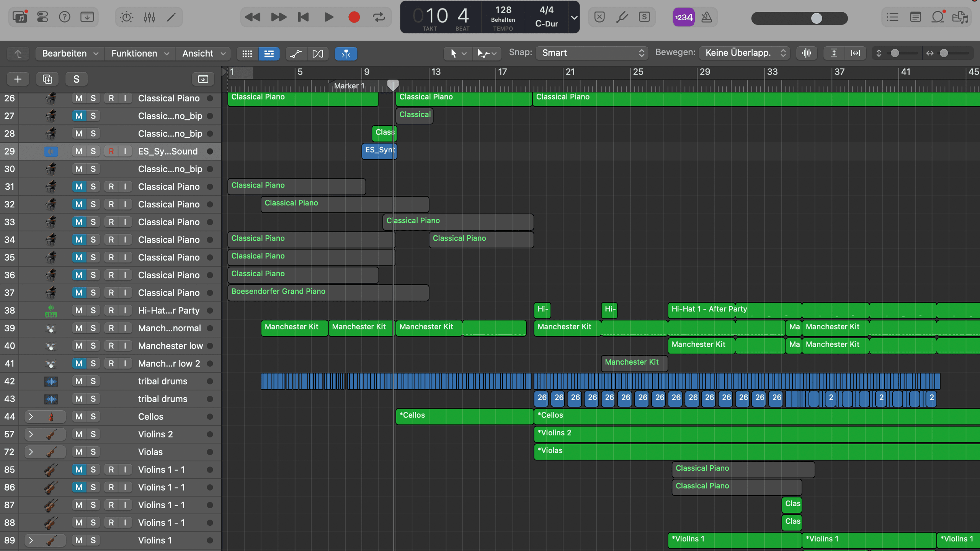
Task: Select Marker 1 in the ruler
Action: click(x=349, y=86)
